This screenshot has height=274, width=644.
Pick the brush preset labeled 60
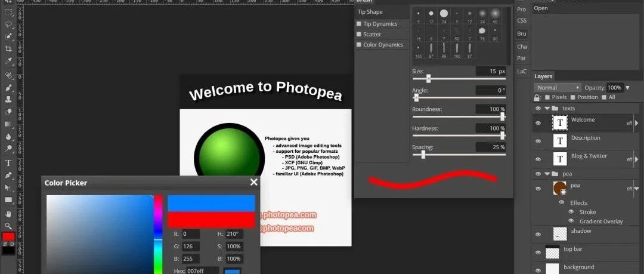coord(495,16)
